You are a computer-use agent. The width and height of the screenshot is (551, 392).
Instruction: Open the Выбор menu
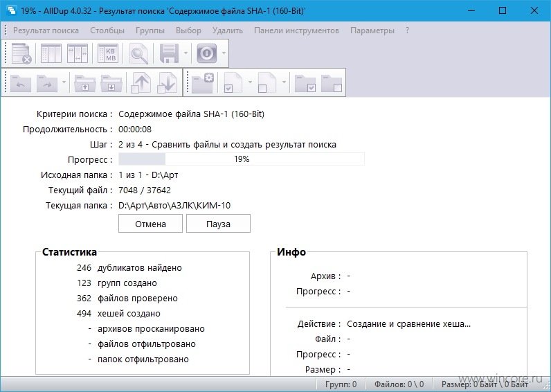coord(188,30)
